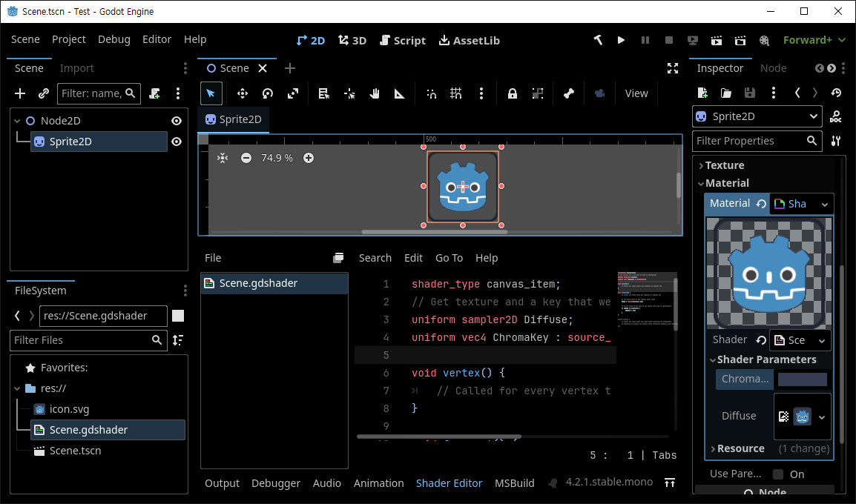The height and width of the screenshot is (504, 856).
Task: Click the build project hammer icon
Action: 598,40
